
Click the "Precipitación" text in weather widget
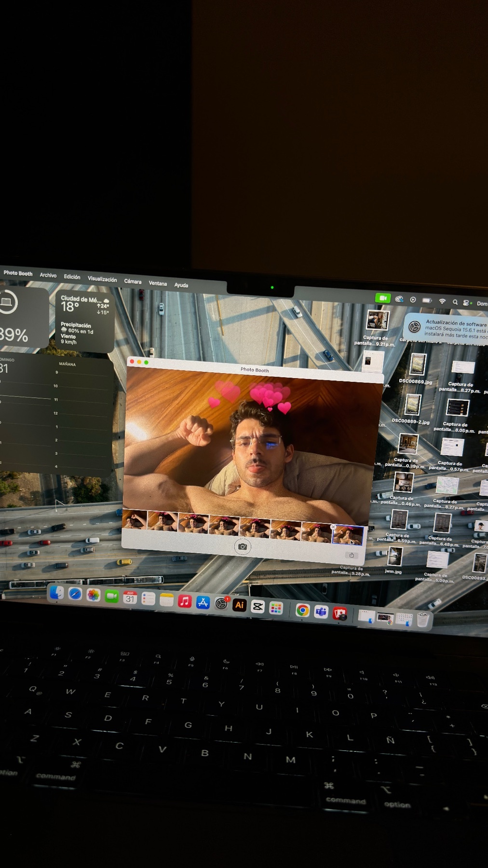tap(76, 325)
